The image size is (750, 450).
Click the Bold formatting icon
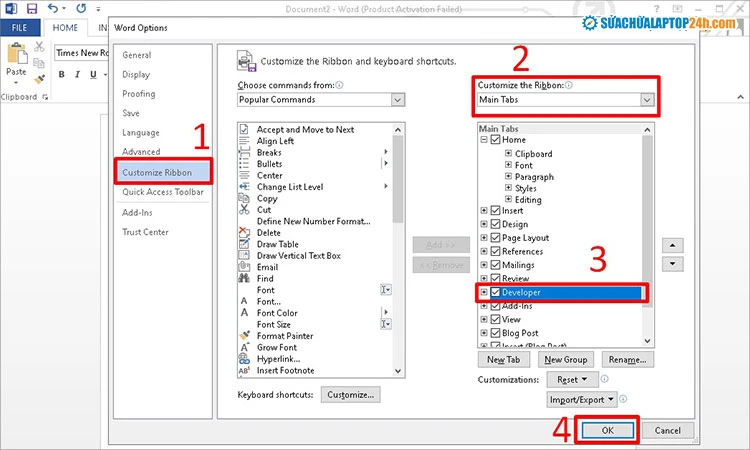click(62, 74)
